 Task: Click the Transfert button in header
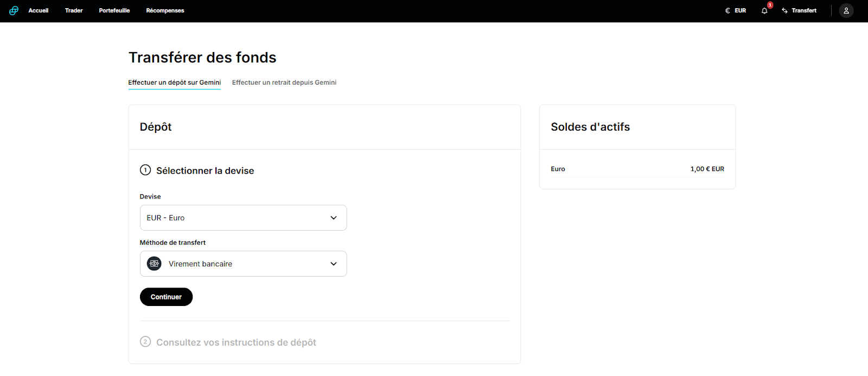pos(799,11)
